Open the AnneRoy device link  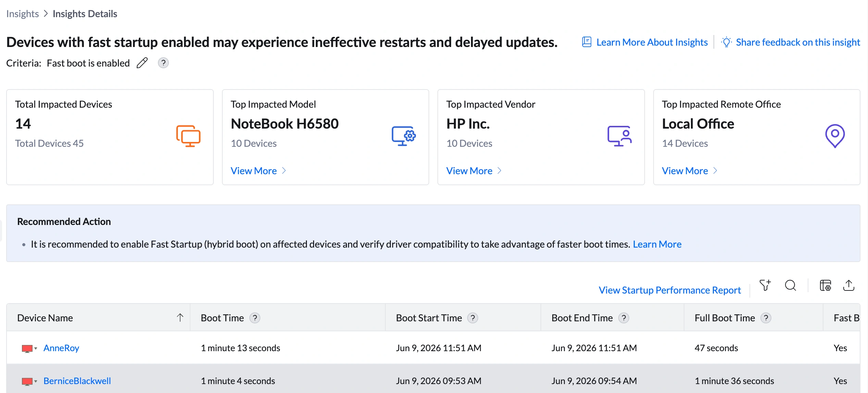(x=61, y=348)
